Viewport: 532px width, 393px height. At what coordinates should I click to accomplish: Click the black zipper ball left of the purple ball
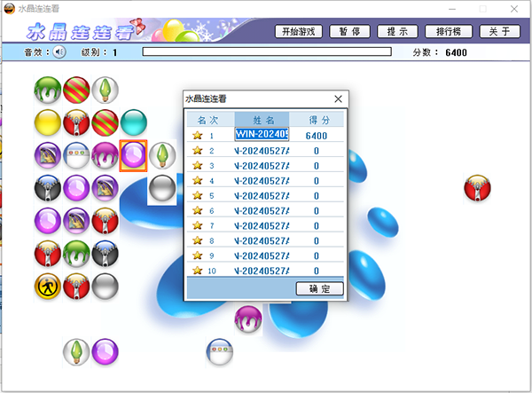pos(48,188)
